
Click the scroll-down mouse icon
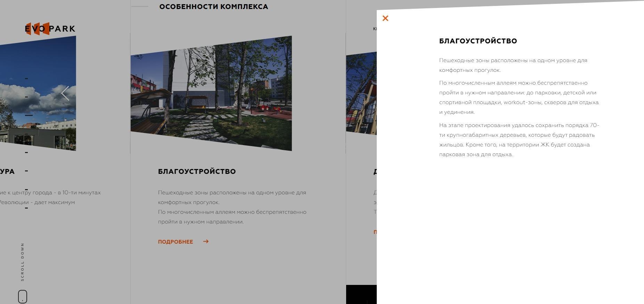tap(23, 296)
